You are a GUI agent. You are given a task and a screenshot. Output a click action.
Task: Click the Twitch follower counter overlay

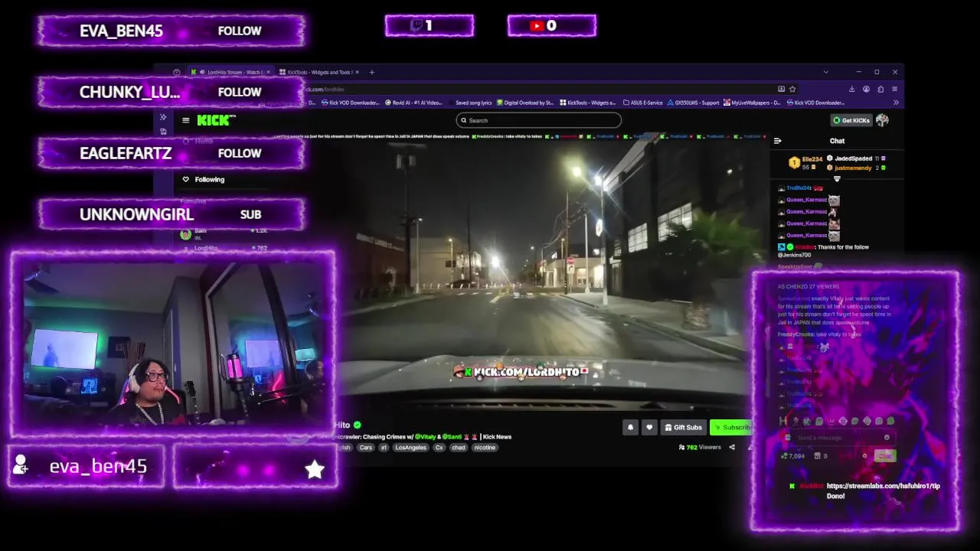[x=429, y=26]
